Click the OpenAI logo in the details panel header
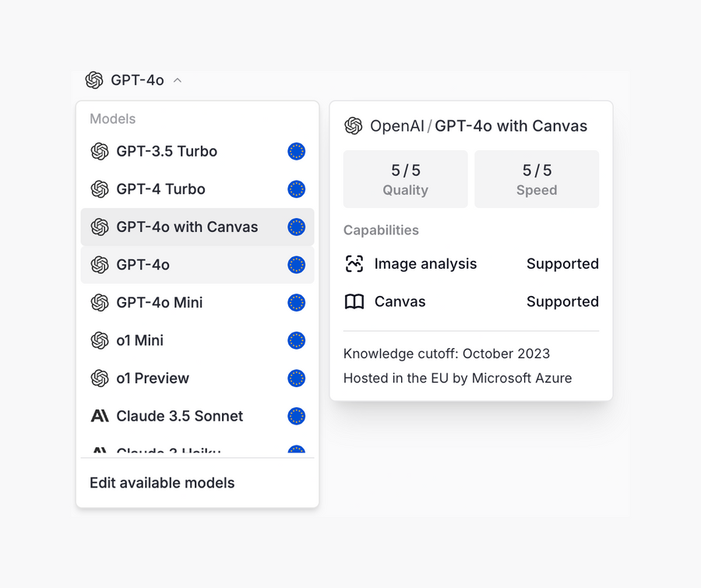Viewport: 701px width, 588px height. (x=354, y=125)
